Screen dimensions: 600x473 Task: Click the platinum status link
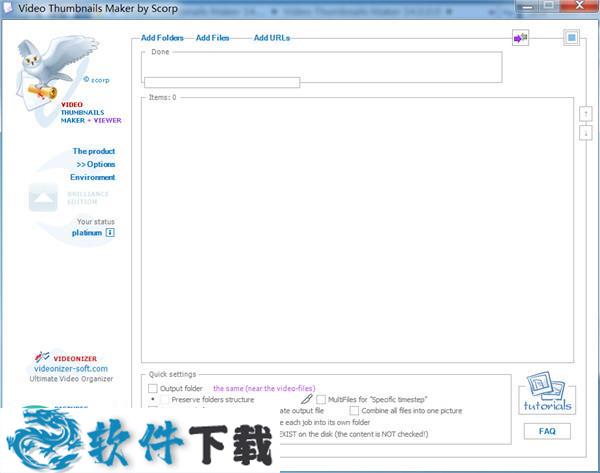click(87, 233)
